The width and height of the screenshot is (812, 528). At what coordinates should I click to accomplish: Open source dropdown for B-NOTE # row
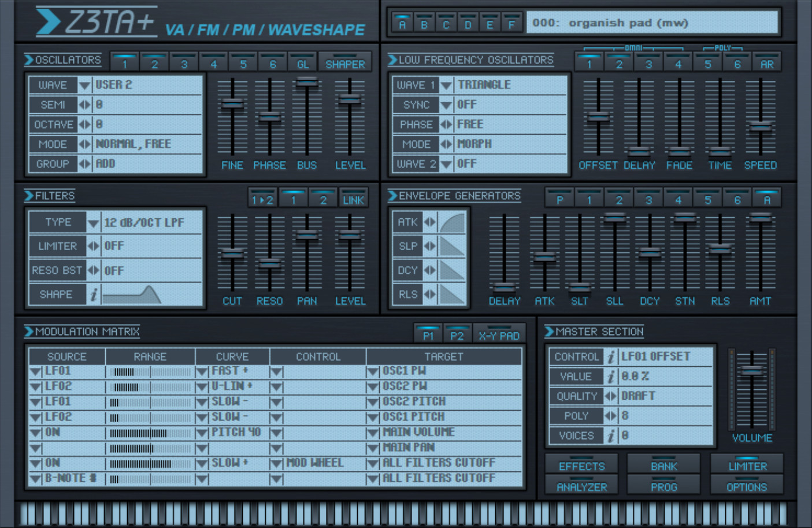36,479
